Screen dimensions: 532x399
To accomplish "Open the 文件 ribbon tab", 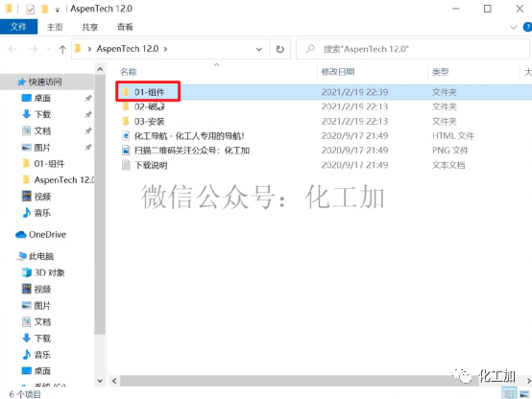I will point(18,27).
